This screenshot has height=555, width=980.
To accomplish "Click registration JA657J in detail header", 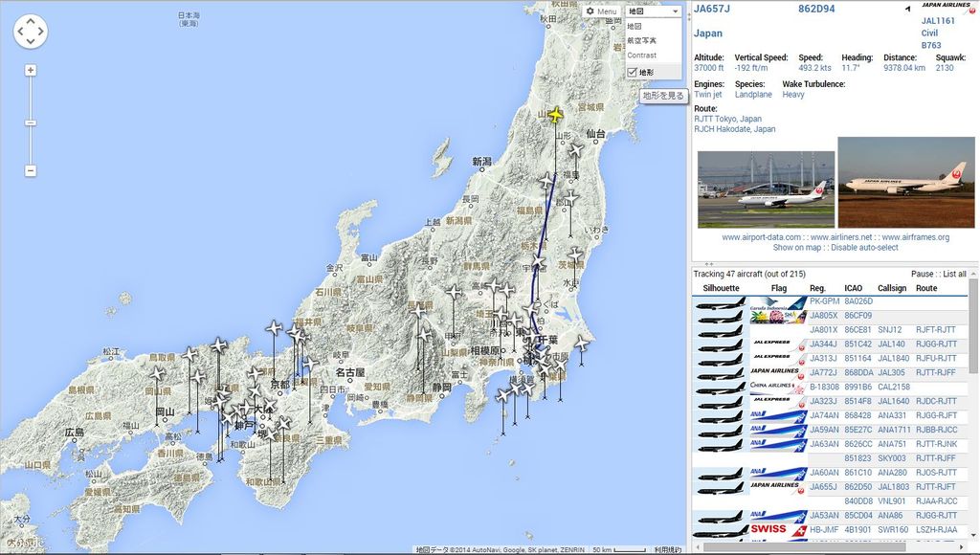I will 711,9.
